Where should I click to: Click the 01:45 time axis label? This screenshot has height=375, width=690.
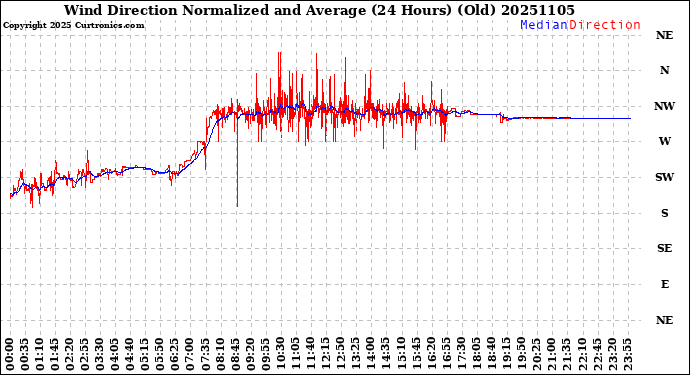point(55,355)
